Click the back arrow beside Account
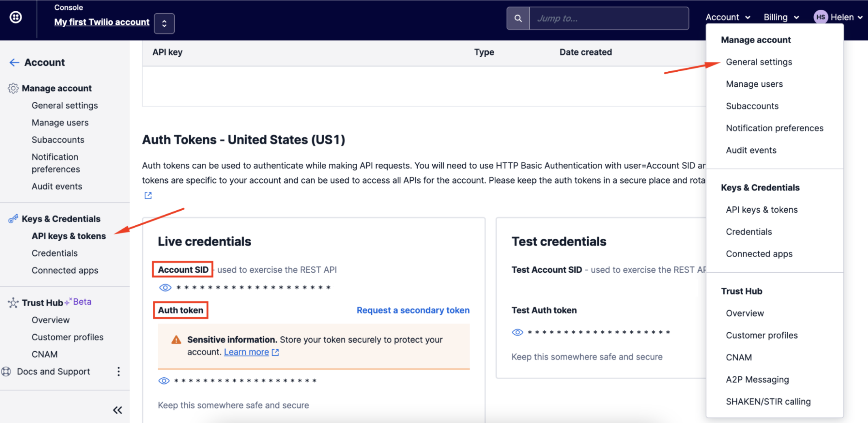868x423 pixels. coord(14,62)
